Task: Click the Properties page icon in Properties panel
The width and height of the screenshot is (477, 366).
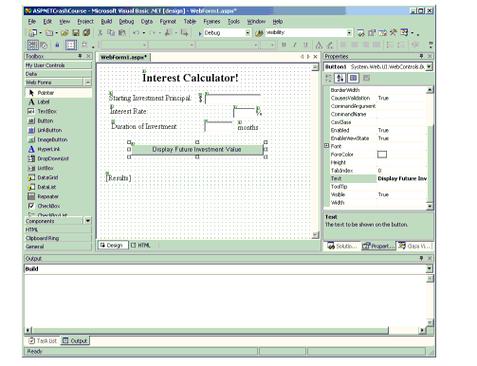Action: pos(366,78)
